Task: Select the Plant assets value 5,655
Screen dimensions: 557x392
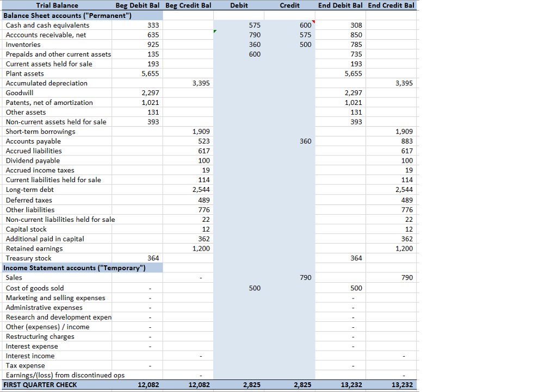Action: 150,73
